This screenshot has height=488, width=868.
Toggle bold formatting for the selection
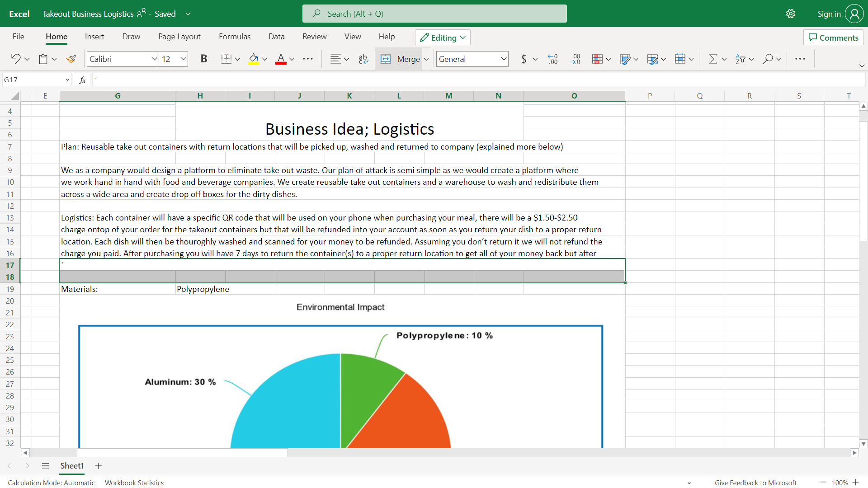point(204,59)
